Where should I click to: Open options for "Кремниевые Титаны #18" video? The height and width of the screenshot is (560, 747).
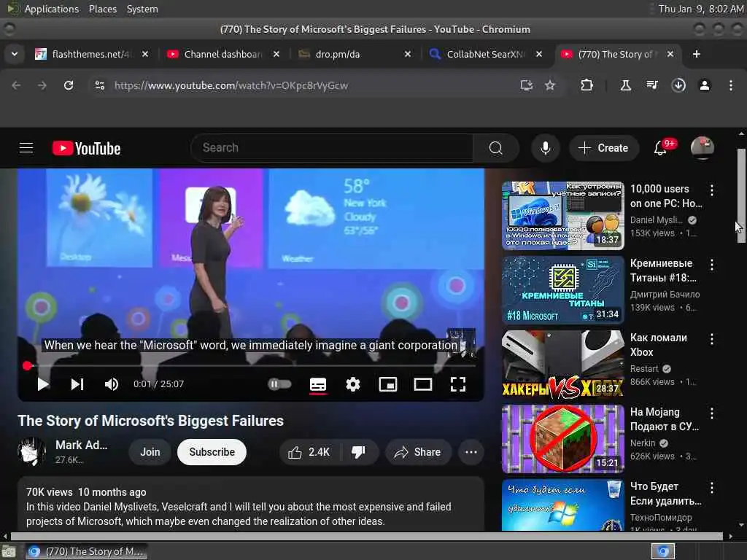click(712, 265)
